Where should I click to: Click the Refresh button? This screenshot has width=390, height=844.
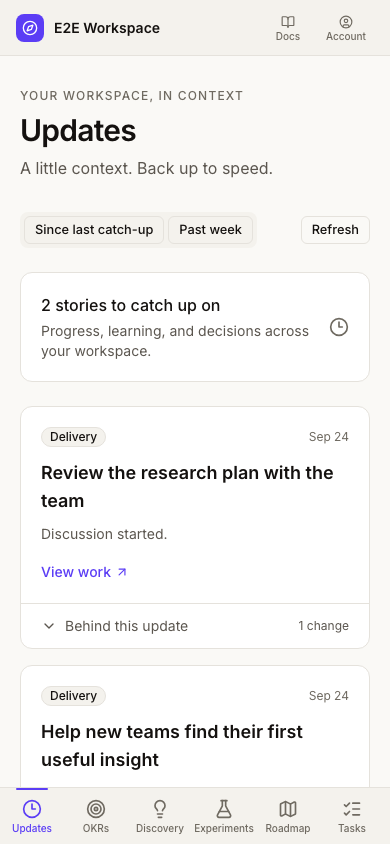point(335,230)
